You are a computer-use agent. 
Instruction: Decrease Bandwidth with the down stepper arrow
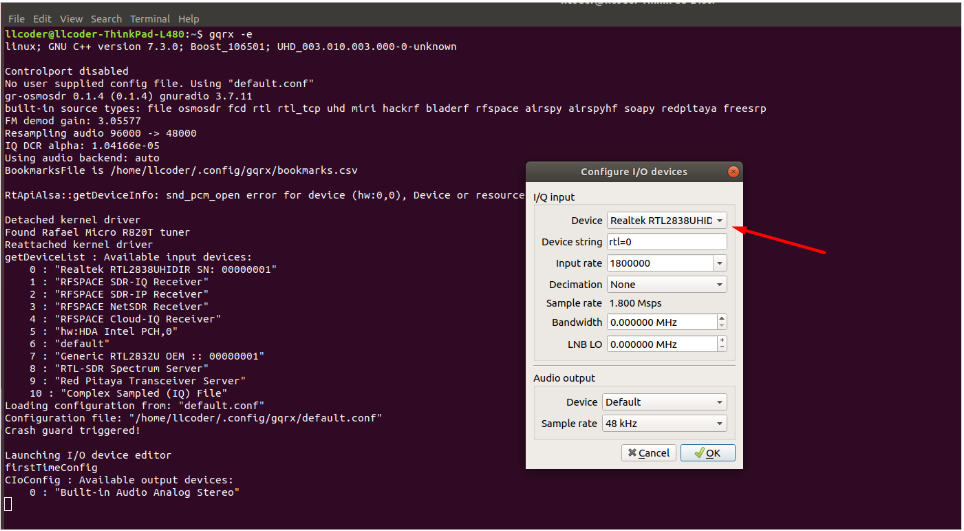coord(720,326)
